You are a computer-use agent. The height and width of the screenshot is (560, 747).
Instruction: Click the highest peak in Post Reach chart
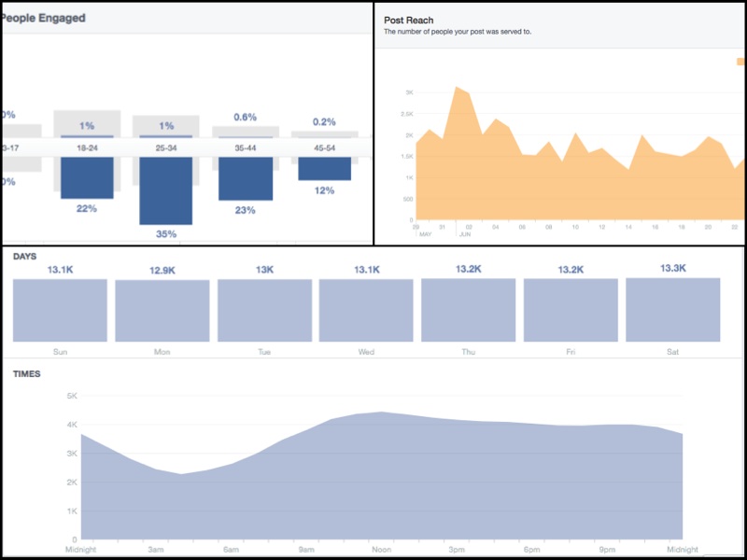[x=457, y=88]
